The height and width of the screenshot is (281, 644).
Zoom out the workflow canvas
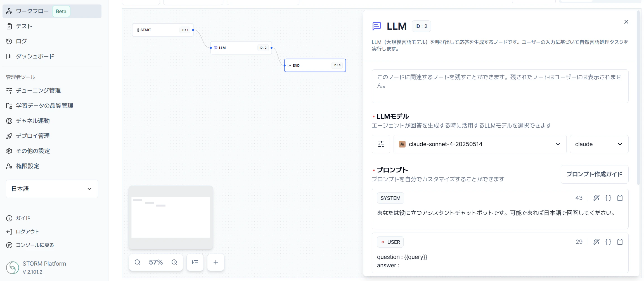138,262
